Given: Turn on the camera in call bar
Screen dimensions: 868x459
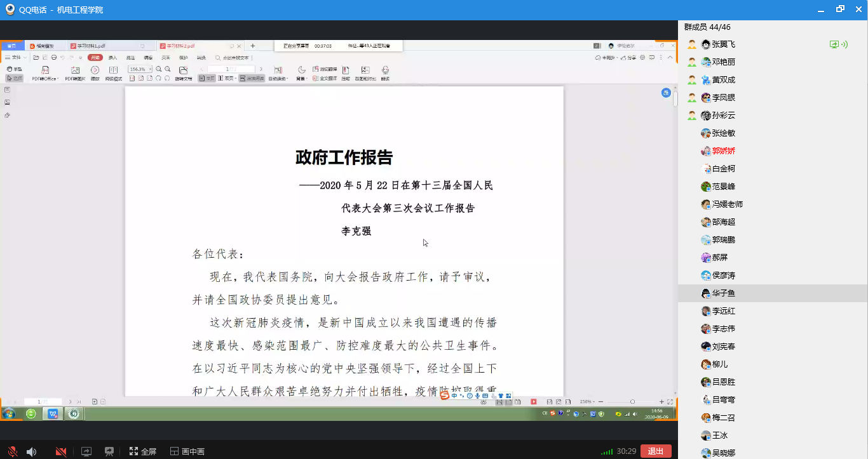Looking at the screenshot, I should (61, 451).
